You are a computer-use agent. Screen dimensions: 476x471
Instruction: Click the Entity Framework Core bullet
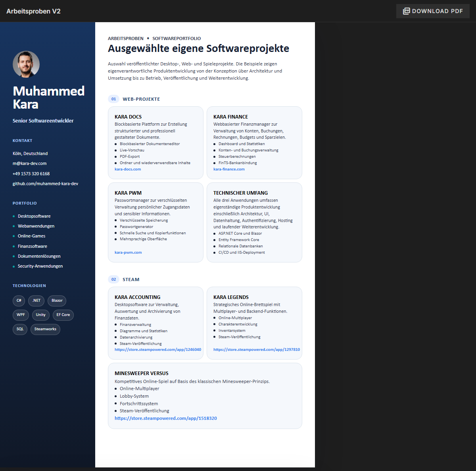click(x=239, y=240)
